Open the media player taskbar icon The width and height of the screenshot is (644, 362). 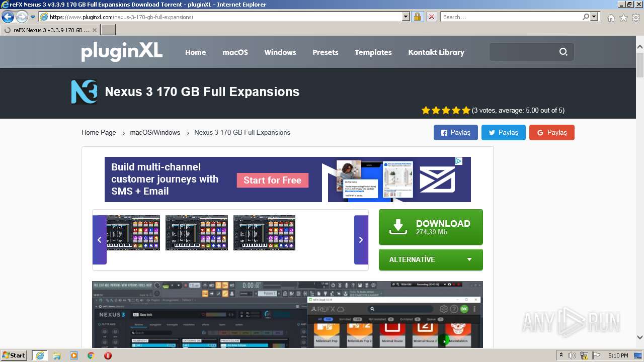click(x=74, y=355)
